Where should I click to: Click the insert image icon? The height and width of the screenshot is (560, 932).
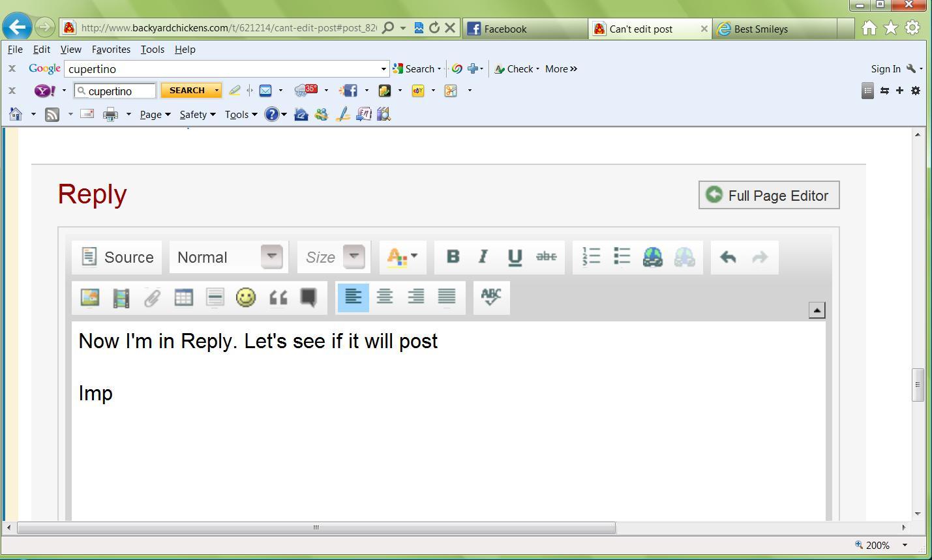tap(89, 298)
